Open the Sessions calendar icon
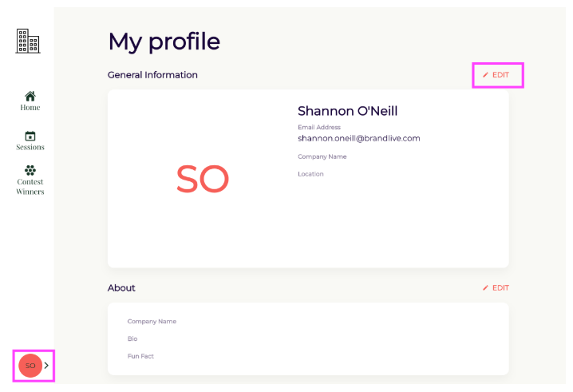Image resolution: width=573 pixels, height=392 pixels. point(30,136)
